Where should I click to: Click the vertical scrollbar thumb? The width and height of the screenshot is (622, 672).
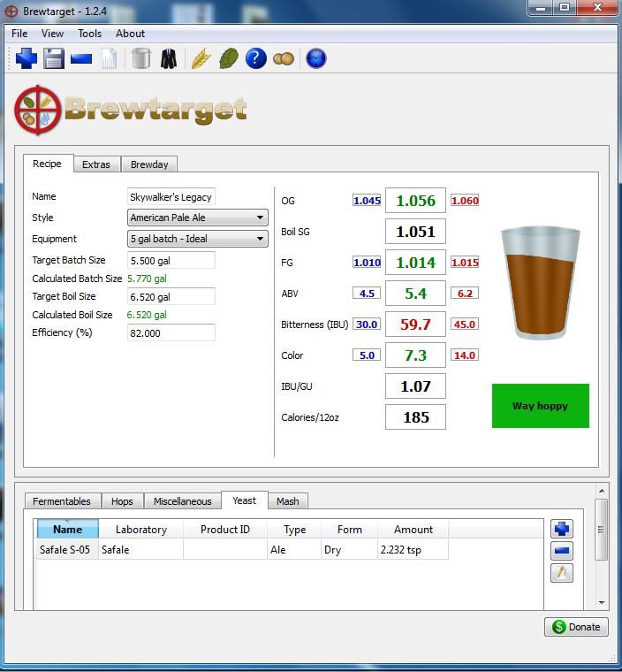coord(602,530)
